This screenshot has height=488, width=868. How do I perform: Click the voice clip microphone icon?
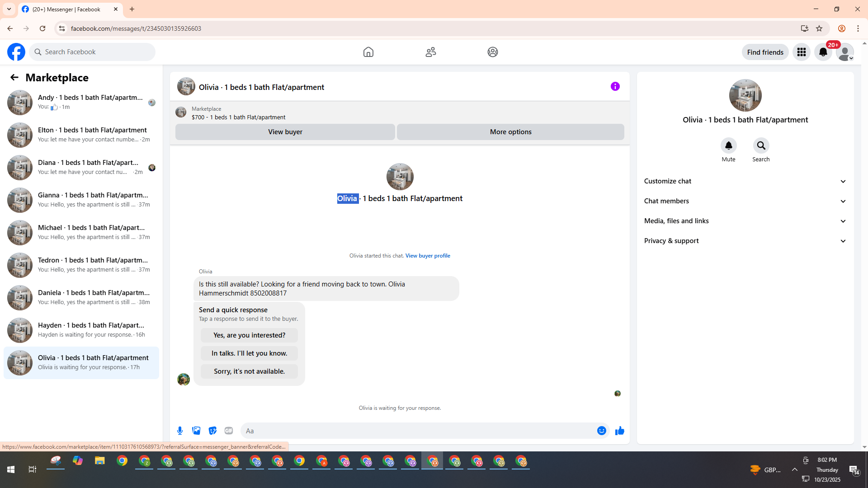pos(180,431)
